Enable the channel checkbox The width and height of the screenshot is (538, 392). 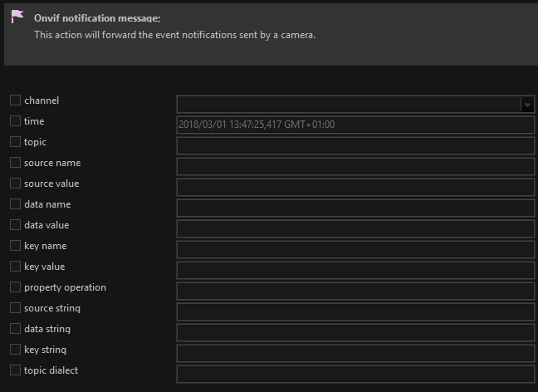[x=15, y=100]
